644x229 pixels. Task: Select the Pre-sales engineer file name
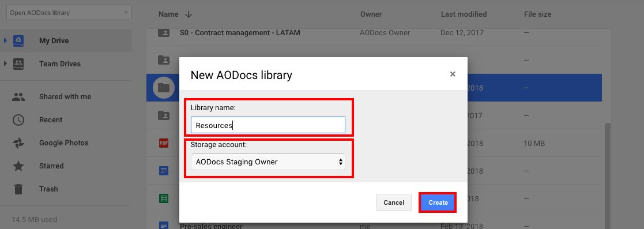tap(211, 226)
